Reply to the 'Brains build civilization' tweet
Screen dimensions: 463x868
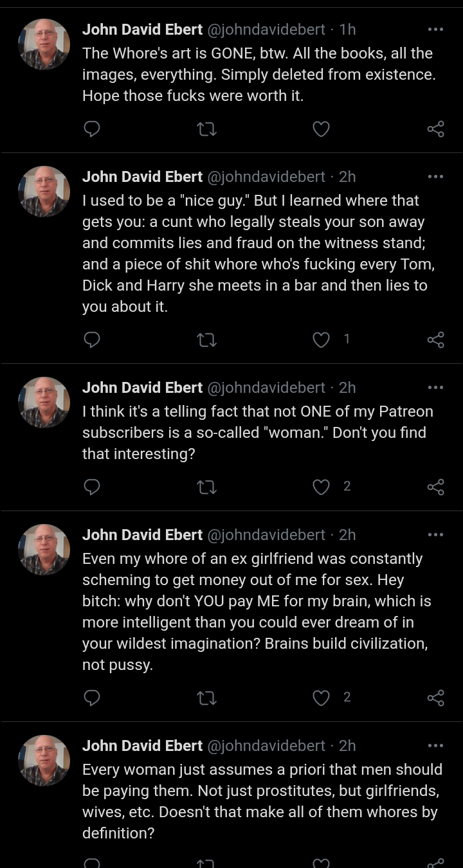pyautogui.click(x=92, y=698)
